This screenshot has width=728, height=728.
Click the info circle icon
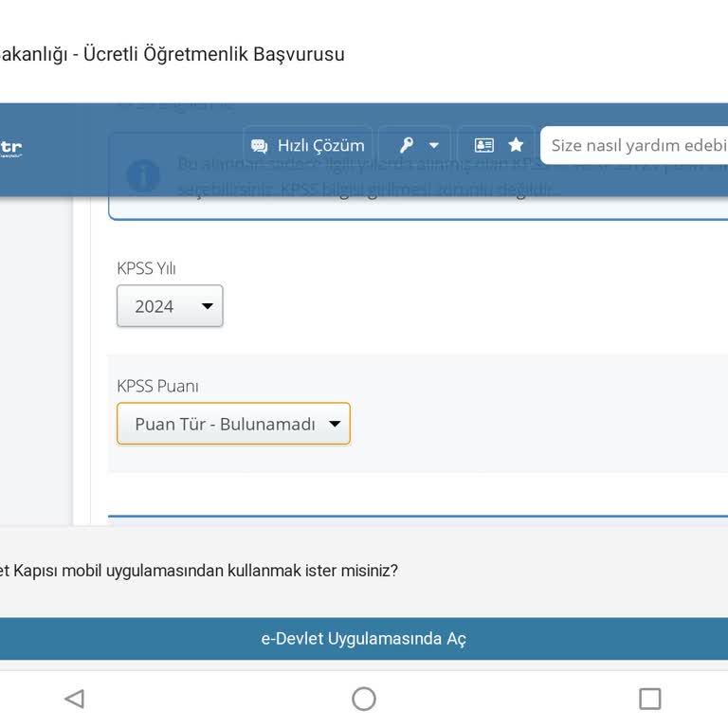[x=143, y=175]
